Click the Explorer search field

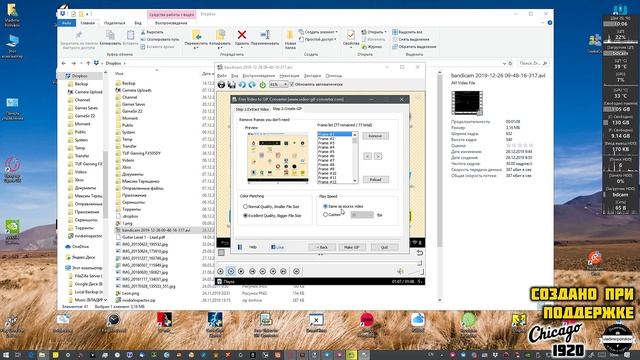point(533,63)
